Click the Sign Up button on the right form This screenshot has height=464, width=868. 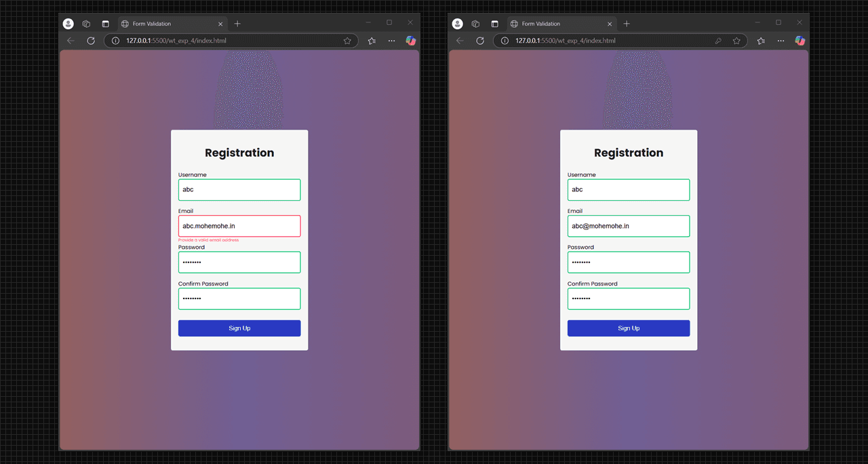click(x=629, y=328)
